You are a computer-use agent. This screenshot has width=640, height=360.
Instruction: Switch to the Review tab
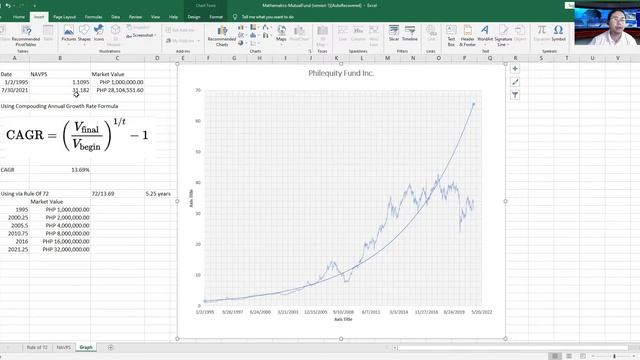click(x=135, y=17)
